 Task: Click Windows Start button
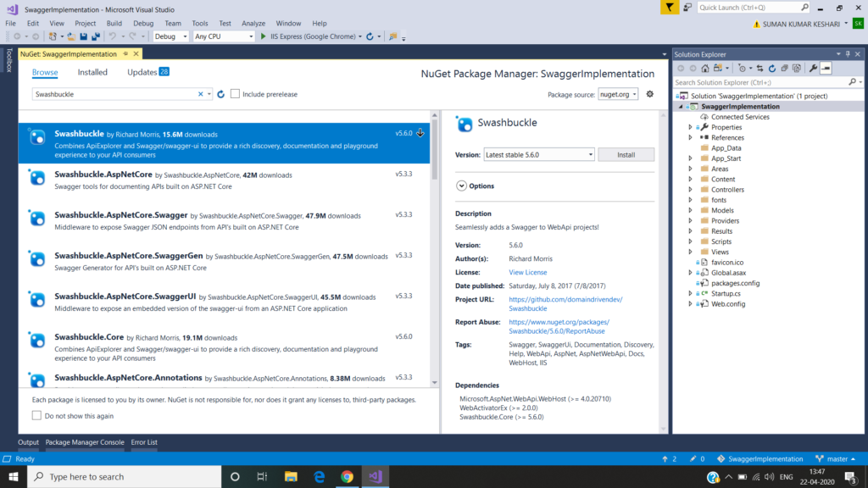(x=14, y=476)
